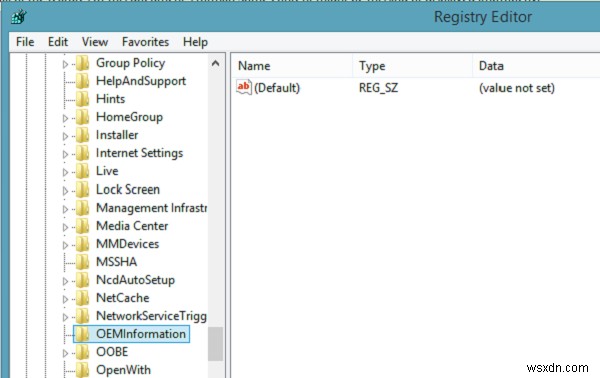Expand the NetworkServiceTriggers key
Screen dimensions: 600x378
click(x=65, y=317)
